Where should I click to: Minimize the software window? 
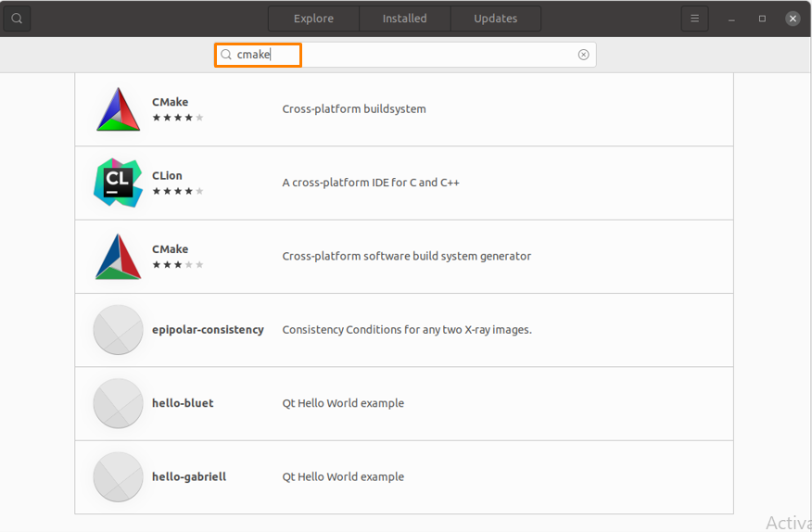[731, 19]
